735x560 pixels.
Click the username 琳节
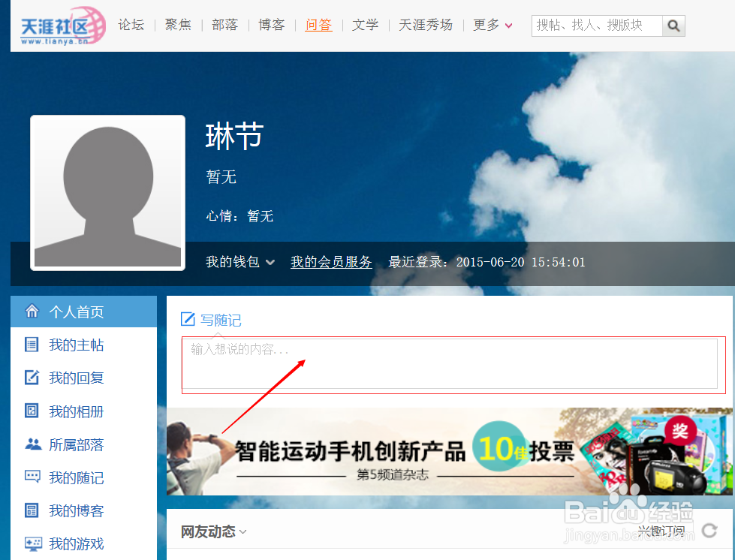click(x=234, y=137)
